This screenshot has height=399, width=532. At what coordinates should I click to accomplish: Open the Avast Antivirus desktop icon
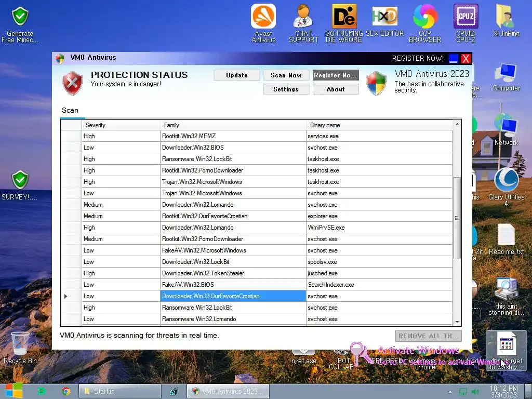click(263, 23)
